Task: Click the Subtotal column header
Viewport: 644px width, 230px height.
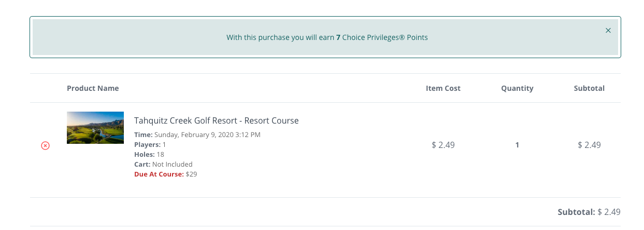Action: pos(589,88)
